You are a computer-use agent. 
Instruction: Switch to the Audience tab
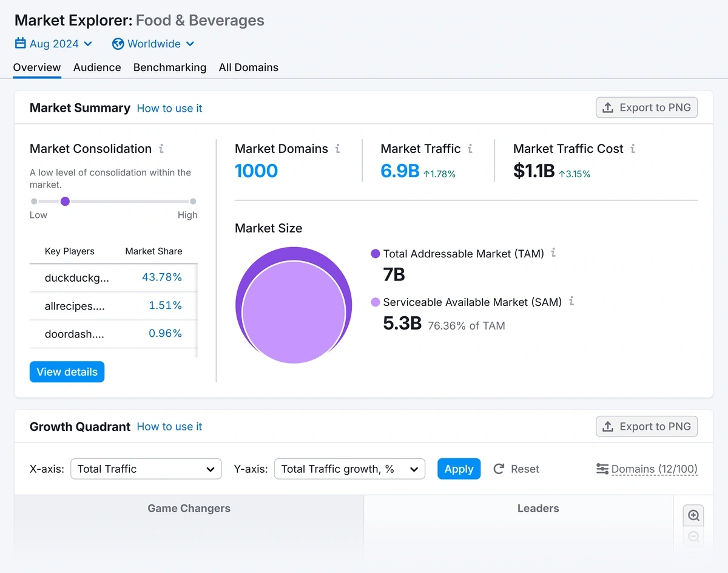tap(97, 67)
